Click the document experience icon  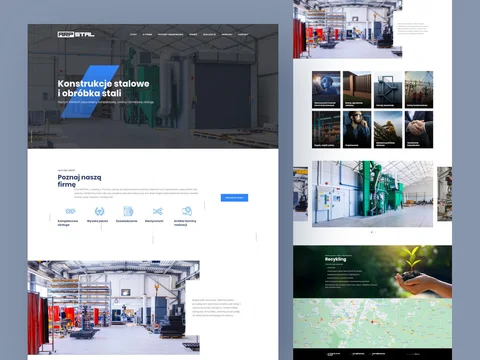[128, 211]
